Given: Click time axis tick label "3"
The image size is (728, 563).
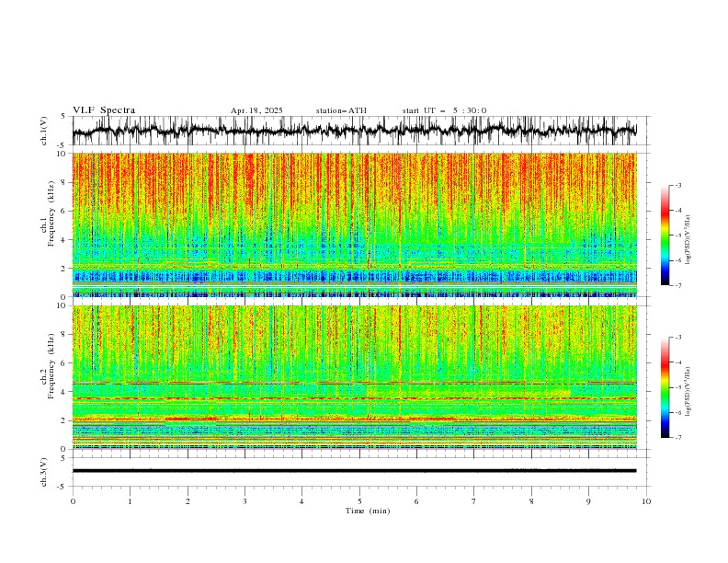Looking at the screenshot, I should [245, 501].
